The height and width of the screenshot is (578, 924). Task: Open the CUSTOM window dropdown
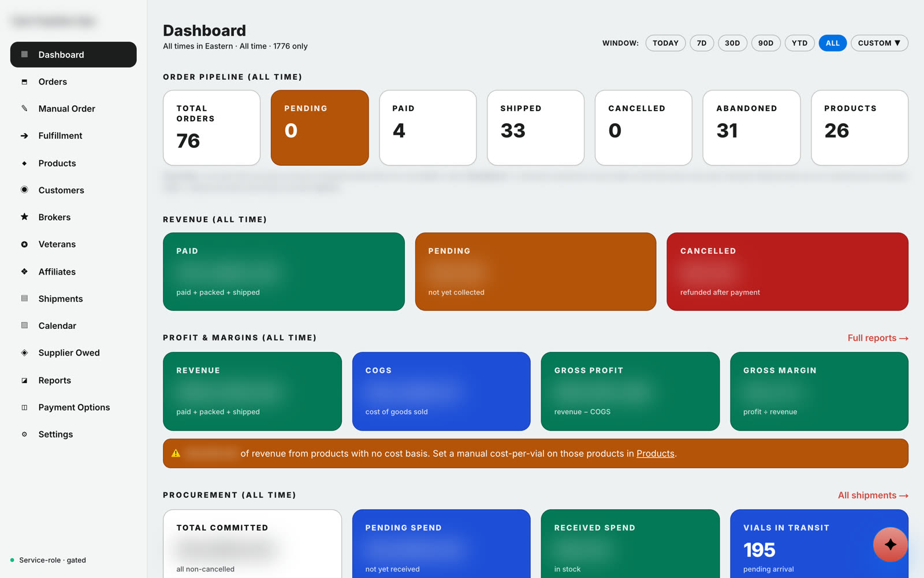[x=879, y=43]
